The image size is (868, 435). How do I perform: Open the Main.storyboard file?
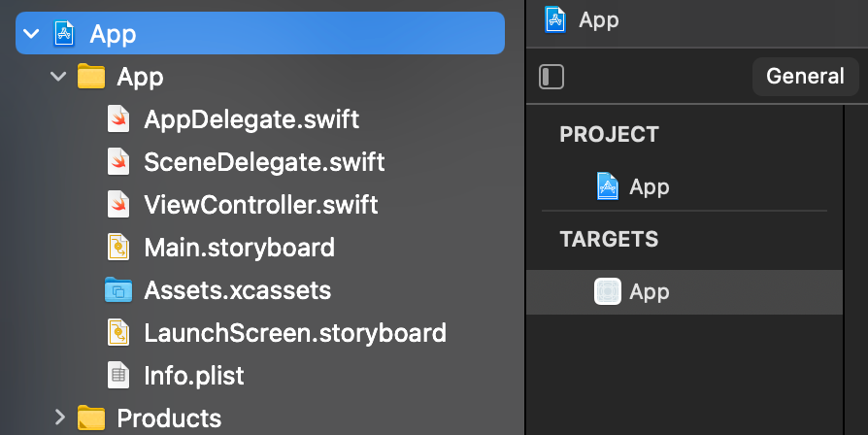(239, 248)
